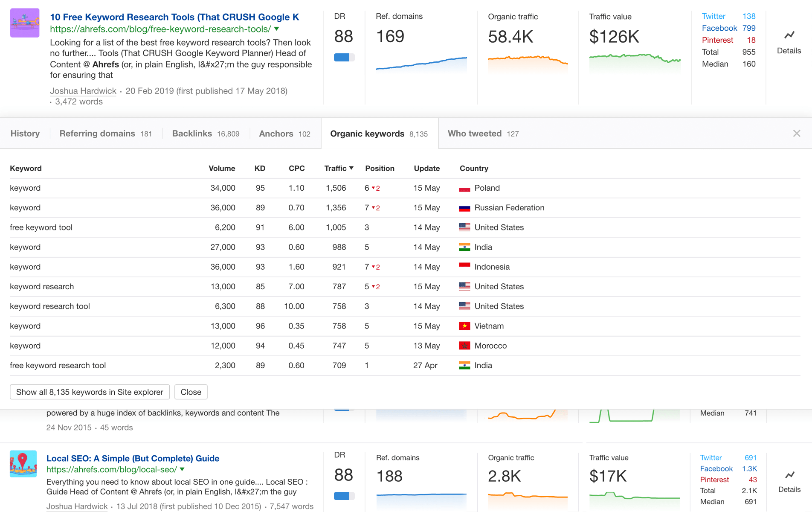Sort by CPC column header
The image size is (812, 512).
[296, 168]
